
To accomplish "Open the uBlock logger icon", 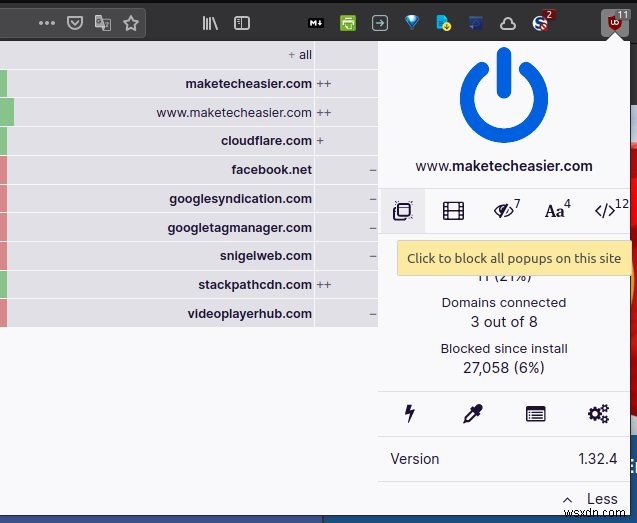I will [x=535, y=414].
